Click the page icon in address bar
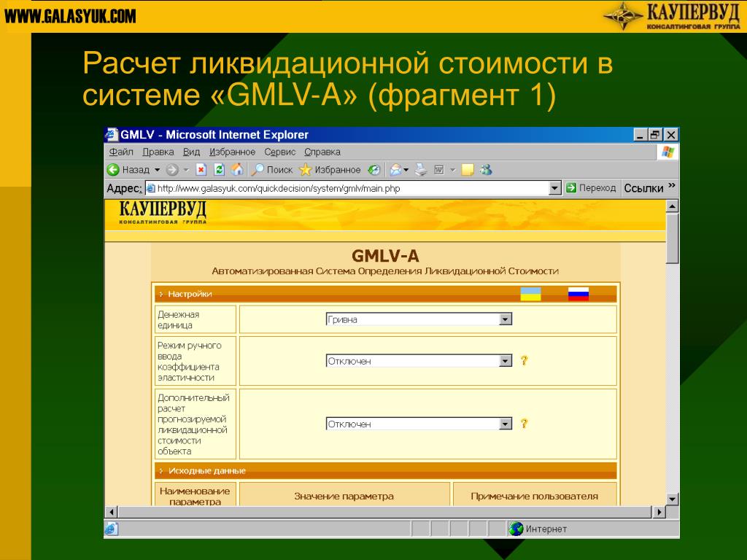 point(151,188)
